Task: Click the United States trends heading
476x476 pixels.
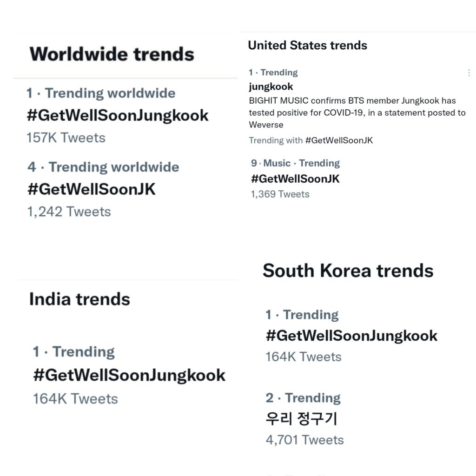Action: click(x=307, y=45)
